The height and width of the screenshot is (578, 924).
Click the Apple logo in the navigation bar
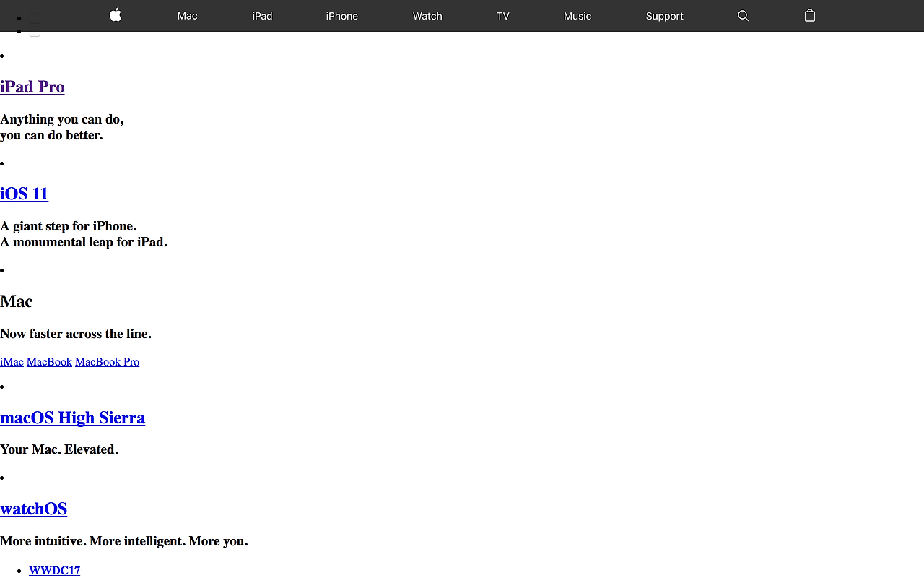[115, 15]
